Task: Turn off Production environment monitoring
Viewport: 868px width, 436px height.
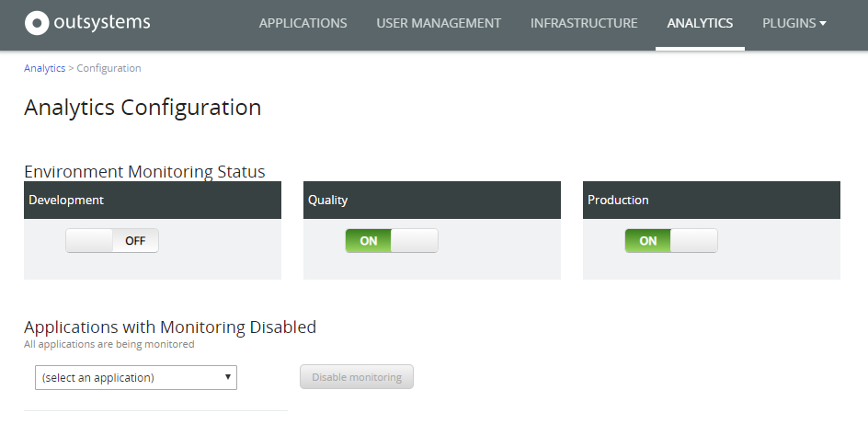Action: (x=671, y=240)
